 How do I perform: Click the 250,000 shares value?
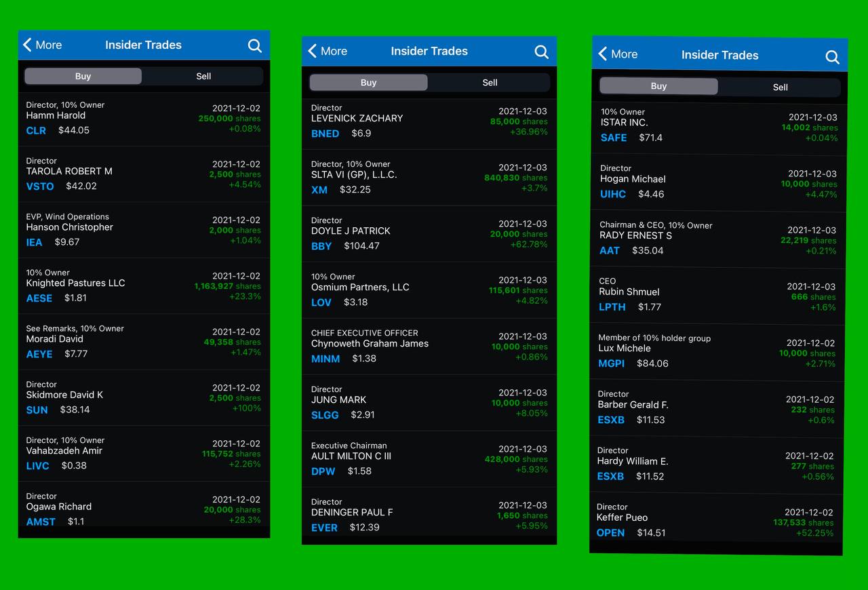click(x=229, y=119)
